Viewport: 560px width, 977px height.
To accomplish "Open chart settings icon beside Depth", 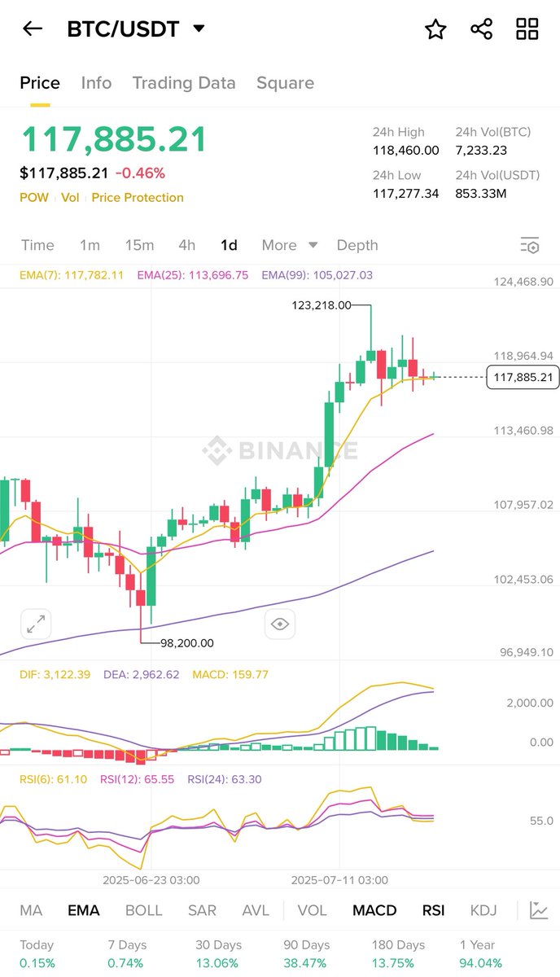I will coord(530,245).
